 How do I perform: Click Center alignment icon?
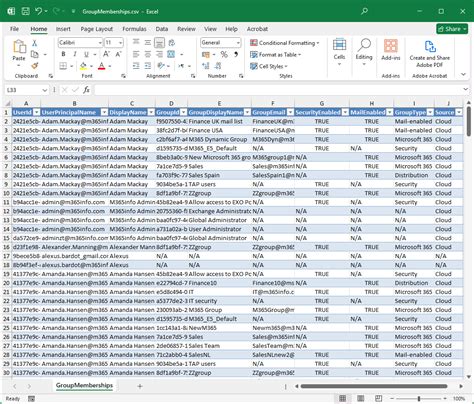148,54
